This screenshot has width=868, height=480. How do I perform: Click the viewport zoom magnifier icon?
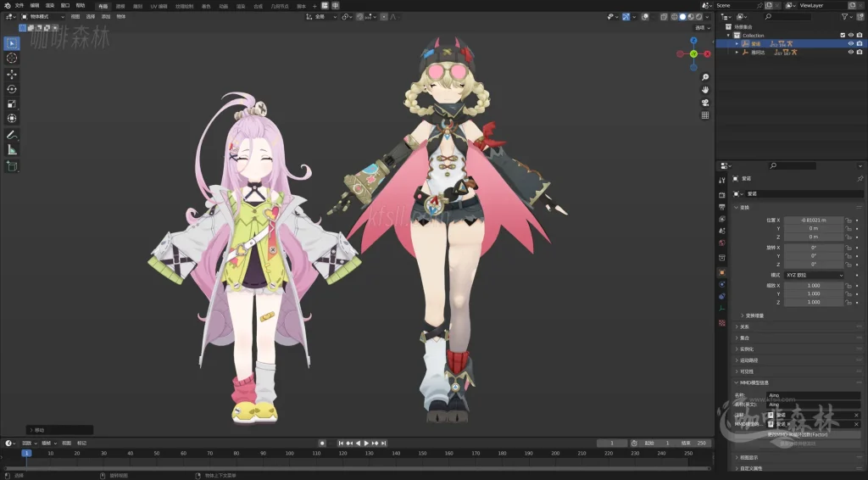705,77
